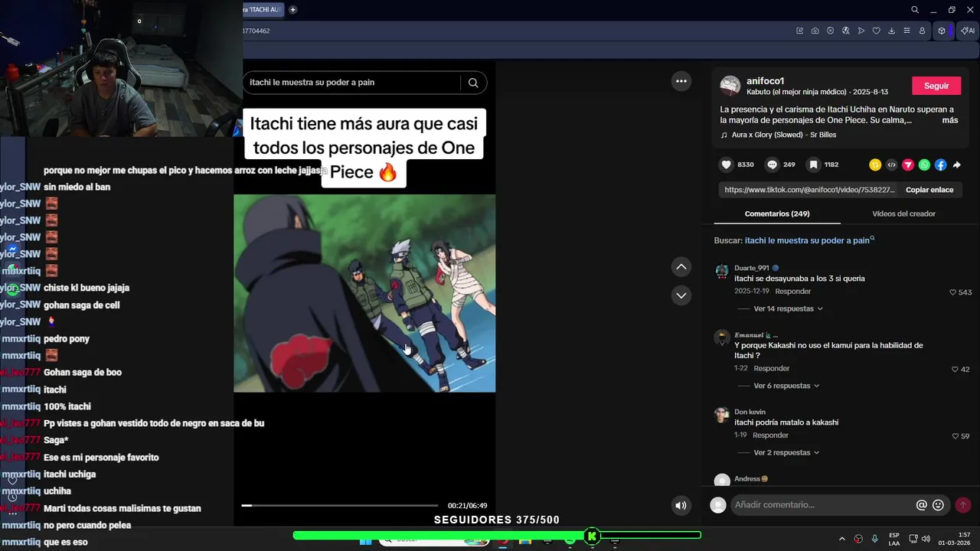Open browser profile account icon
Screen dimensions: 980x551
coord(923,31)
